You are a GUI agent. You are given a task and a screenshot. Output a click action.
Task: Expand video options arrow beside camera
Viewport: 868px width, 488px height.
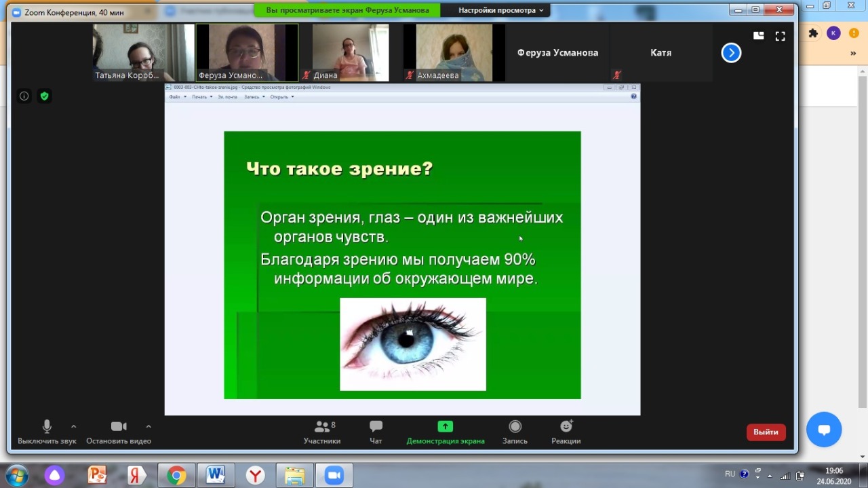[149, 427]
